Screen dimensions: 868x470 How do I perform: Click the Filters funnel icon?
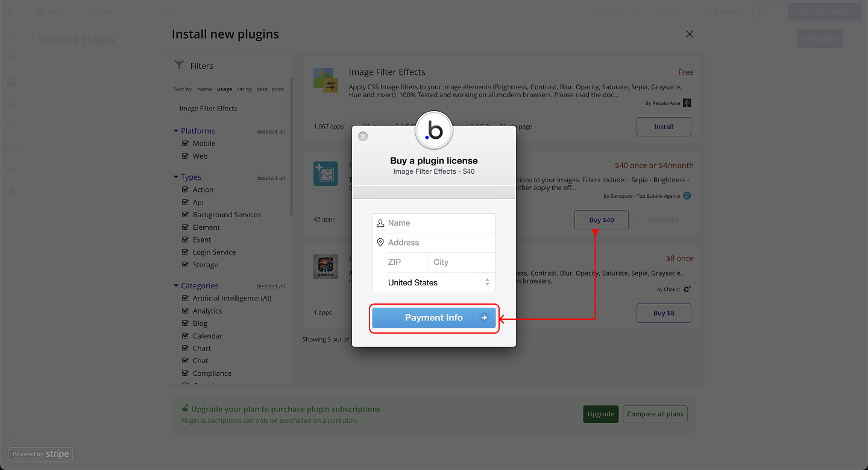[179, 65]
